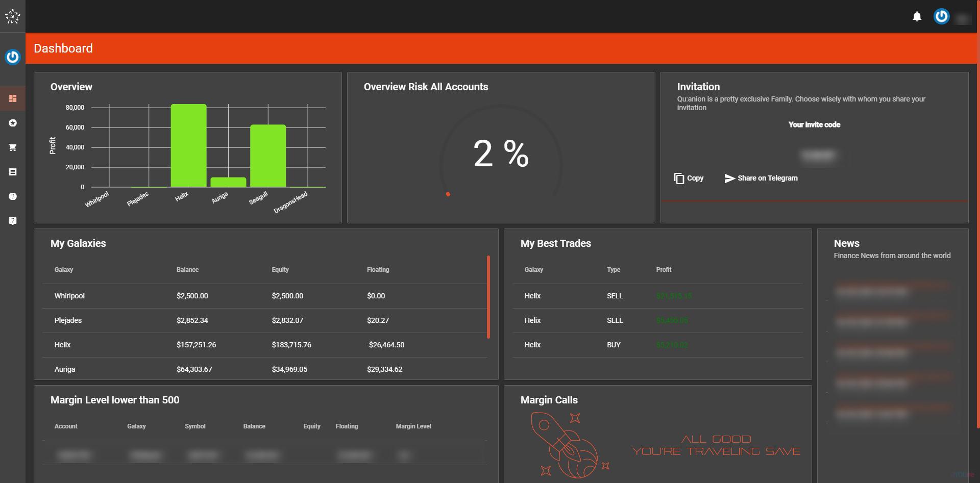Click Galaxy column header in My Galaxies
The width and height of the screenshot is (980, 483).
point(64,270)
